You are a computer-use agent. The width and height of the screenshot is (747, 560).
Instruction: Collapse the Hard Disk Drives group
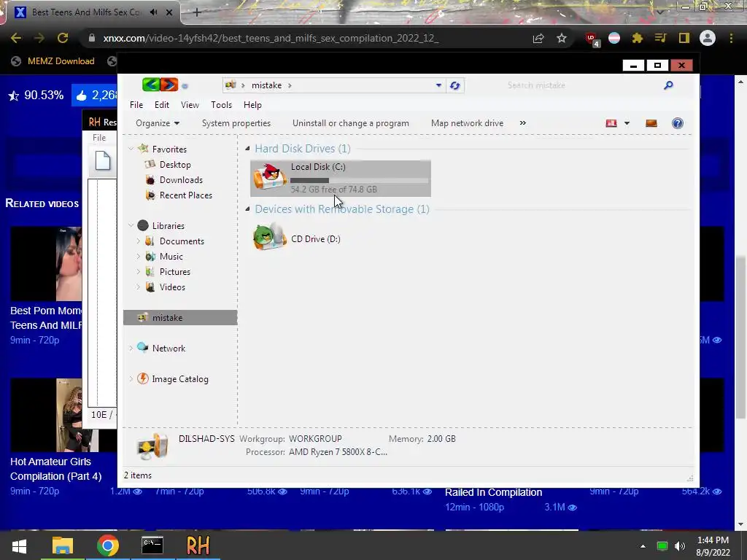click(x=247, y=149)
